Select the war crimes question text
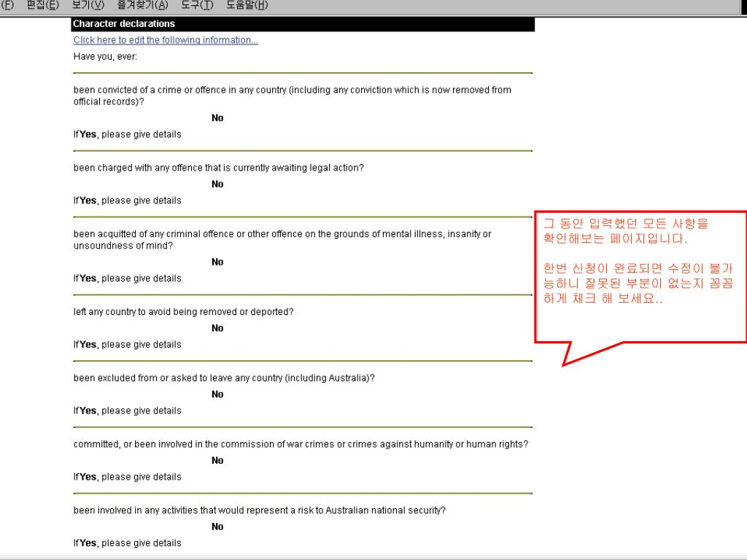Screen dimensions: 747x560 tap(301, 444)
